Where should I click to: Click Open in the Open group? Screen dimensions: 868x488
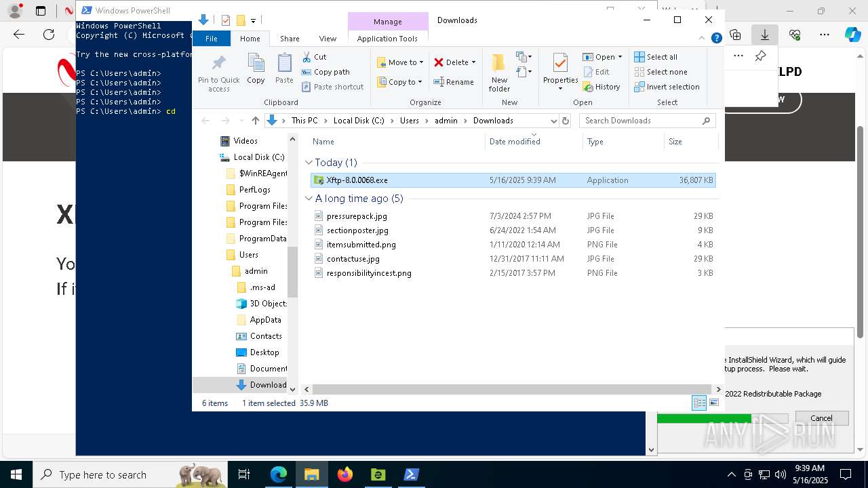pyautogui.click(x=602, y=57)
